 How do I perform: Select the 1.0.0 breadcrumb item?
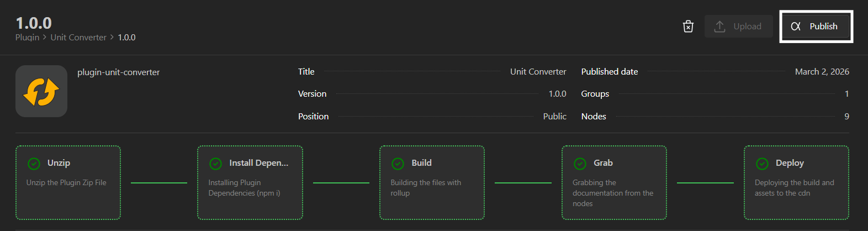pos(126,38)
